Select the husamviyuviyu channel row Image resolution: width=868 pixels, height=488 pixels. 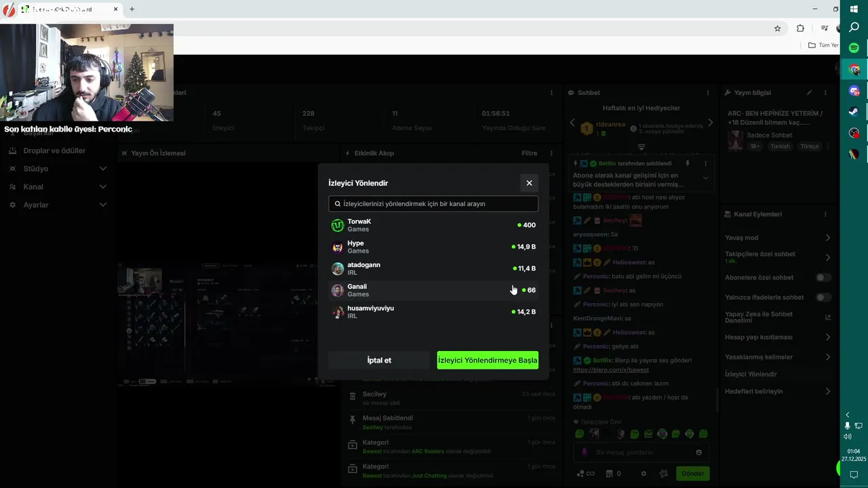[x=433, y=312]
